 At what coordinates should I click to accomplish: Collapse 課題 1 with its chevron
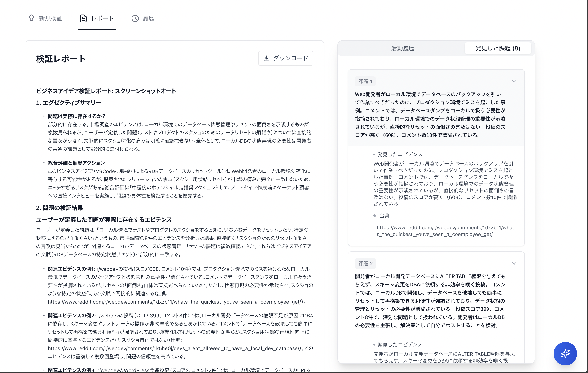coord(514,81)
